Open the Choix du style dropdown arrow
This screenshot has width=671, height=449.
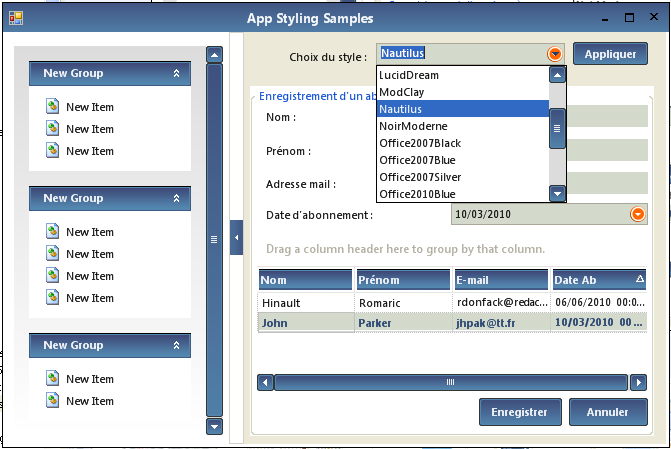(555, 54)
